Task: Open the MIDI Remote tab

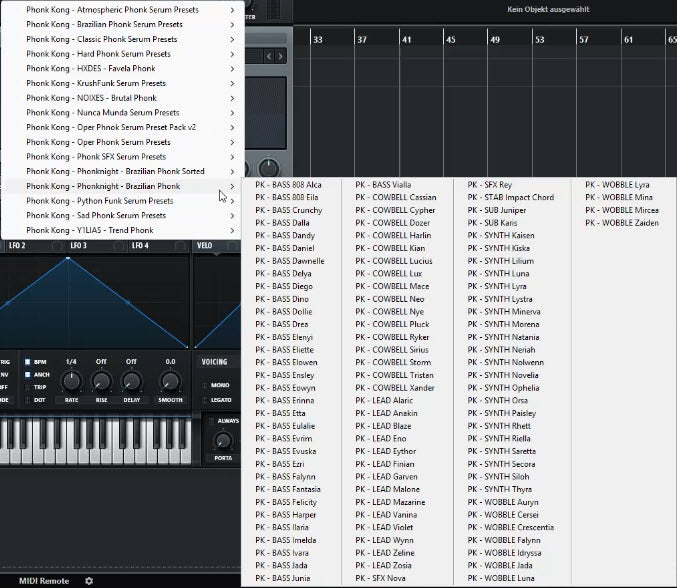Action: click(44, 580)
